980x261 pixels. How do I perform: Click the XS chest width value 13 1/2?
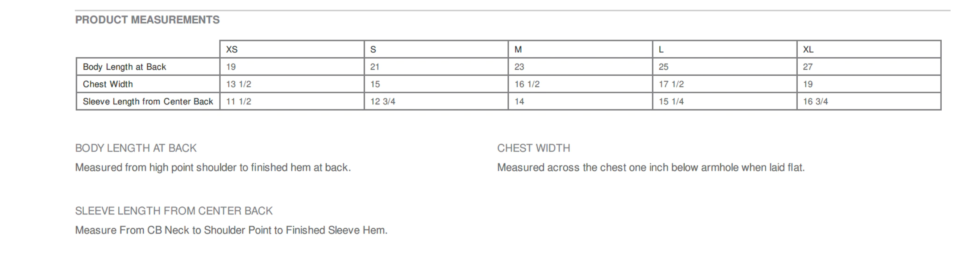[238, 84]
